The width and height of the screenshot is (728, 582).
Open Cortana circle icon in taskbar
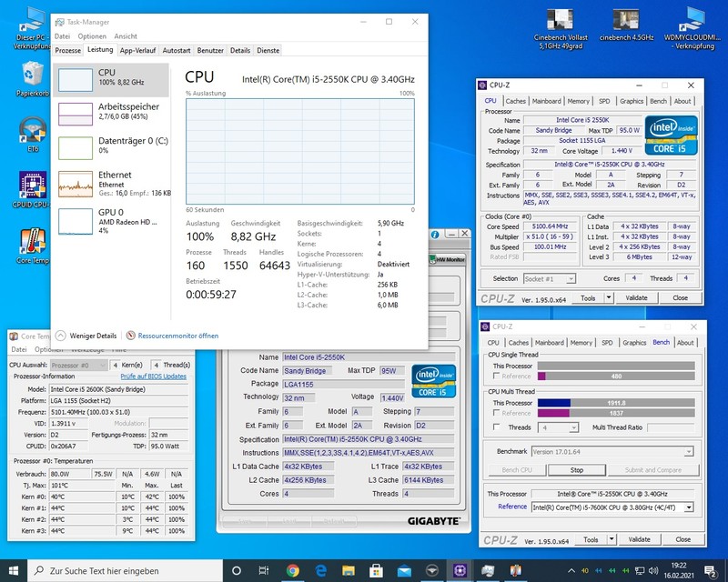click(237, 570)
